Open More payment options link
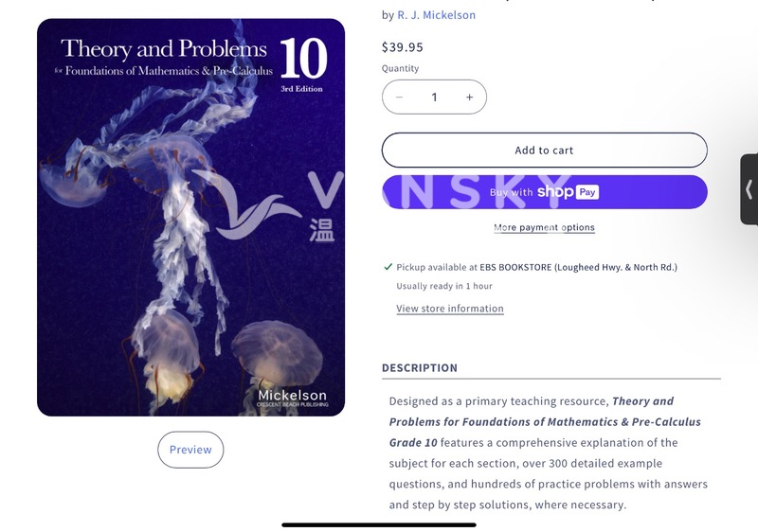The height and width of the screenshot is (532, 758). pos(544,227)
